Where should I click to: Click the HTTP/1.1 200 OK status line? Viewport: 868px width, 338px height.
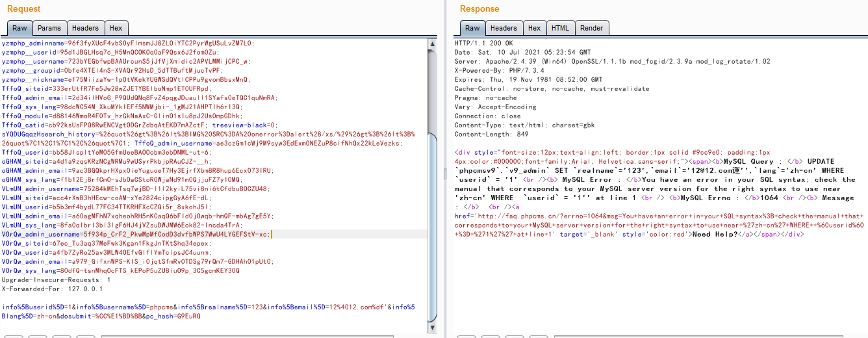(483, 43)
